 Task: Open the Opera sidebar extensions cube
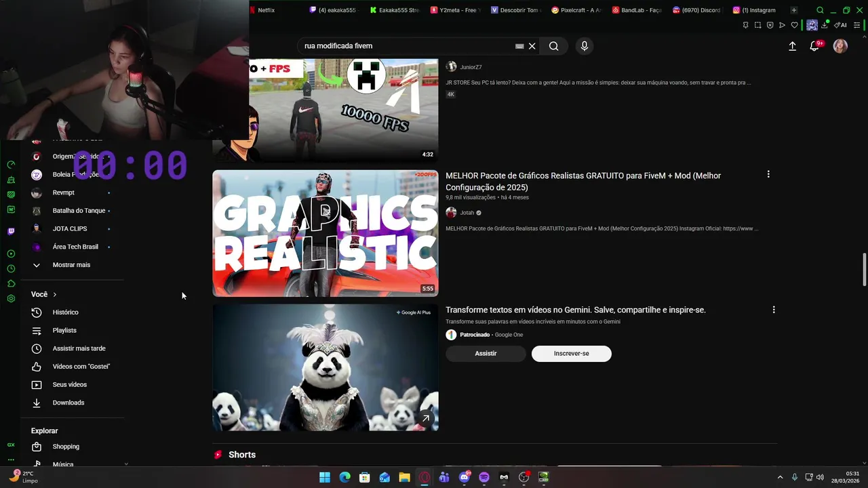(x=11, y=283)
